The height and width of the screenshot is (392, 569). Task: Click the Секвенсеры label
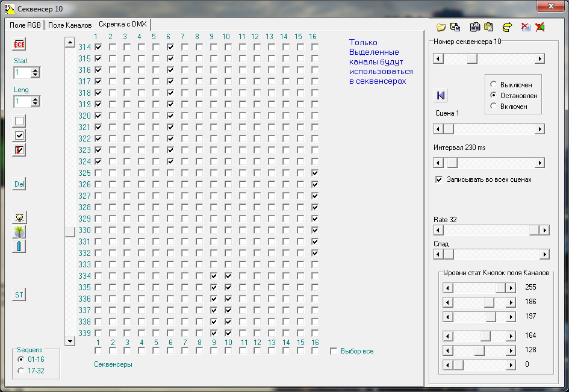tap(113, 364)
